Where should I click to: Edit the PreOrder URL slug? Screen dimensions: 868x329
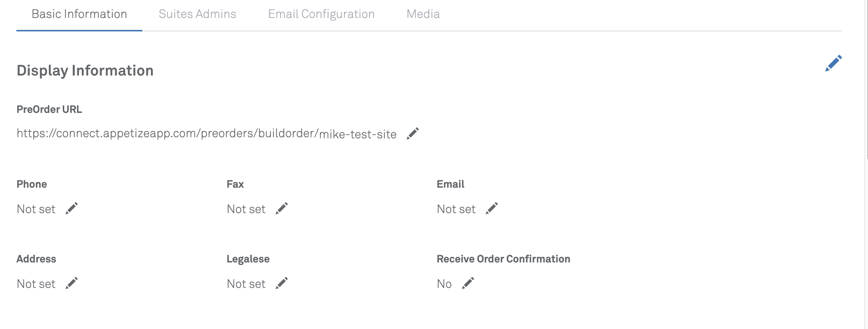coord(413,133)
